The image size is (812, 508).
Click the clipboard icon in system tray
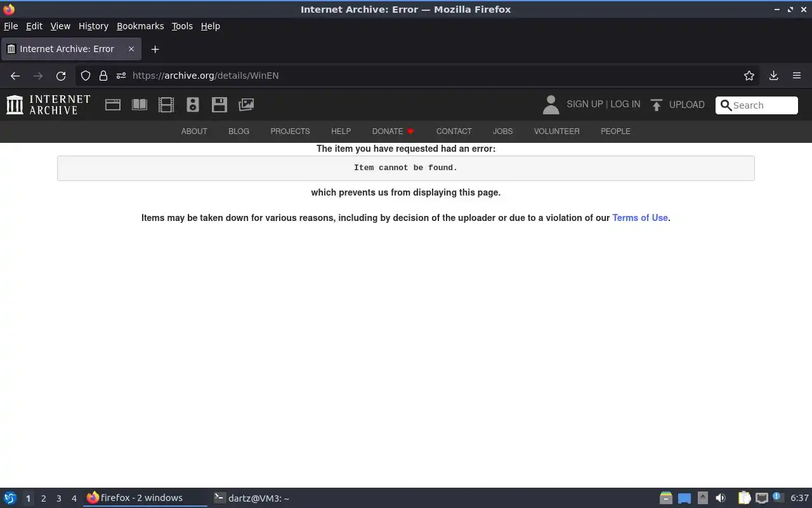[x=744, y=498]
